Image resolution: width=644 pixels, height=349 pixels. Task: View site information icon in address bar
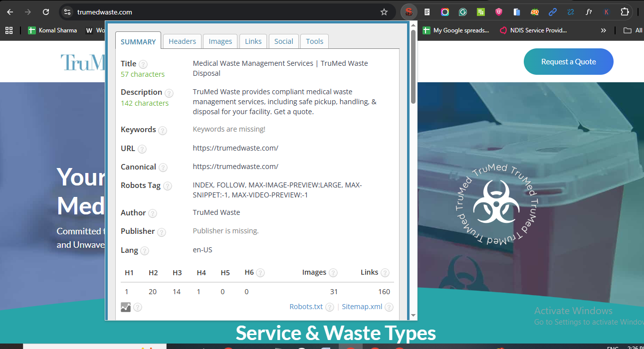(67, 12)
